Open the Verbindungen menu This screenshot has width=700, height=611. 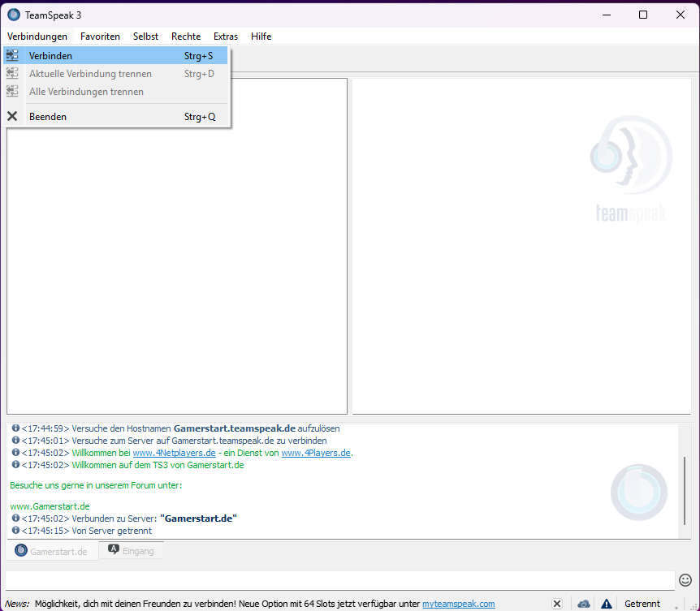pyautogui.click(x=37, y=37)
